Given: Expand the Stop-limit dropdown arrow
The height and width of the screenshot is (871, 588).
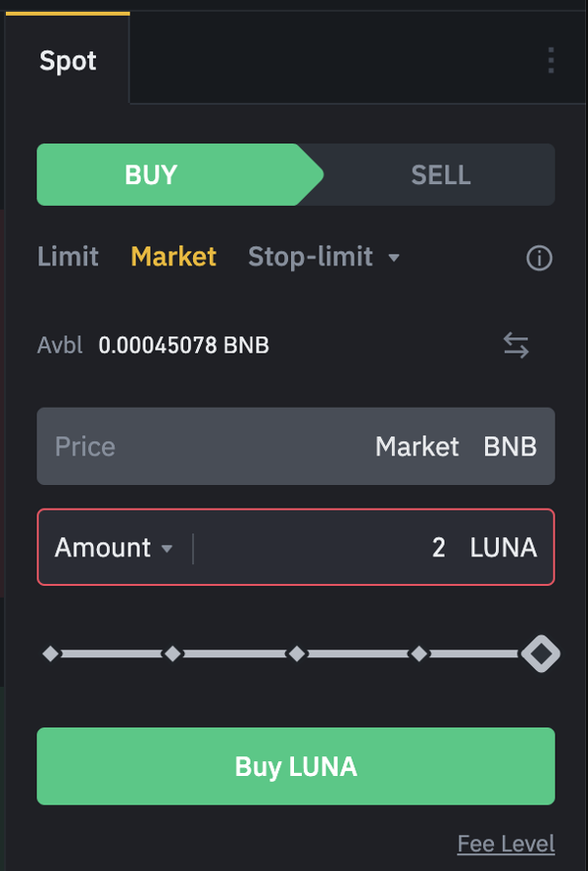Looking at the screenshot, I should point(394,258).
